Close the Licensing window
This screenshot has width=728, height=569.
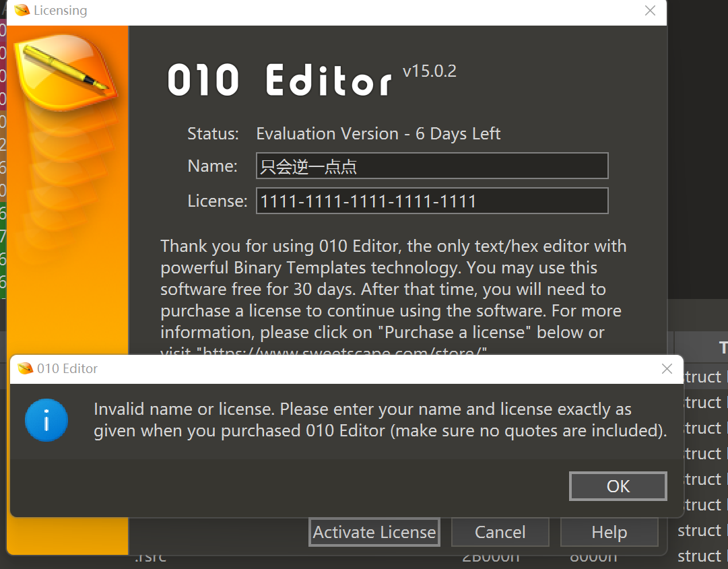pyautogui.click(x=650, y=10)
